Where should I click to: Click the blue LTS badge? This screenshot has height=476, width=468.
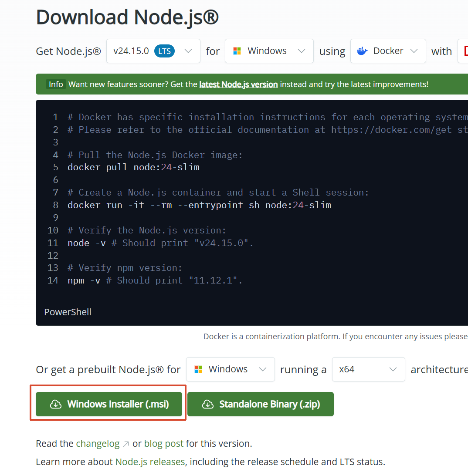coord(164,51)
